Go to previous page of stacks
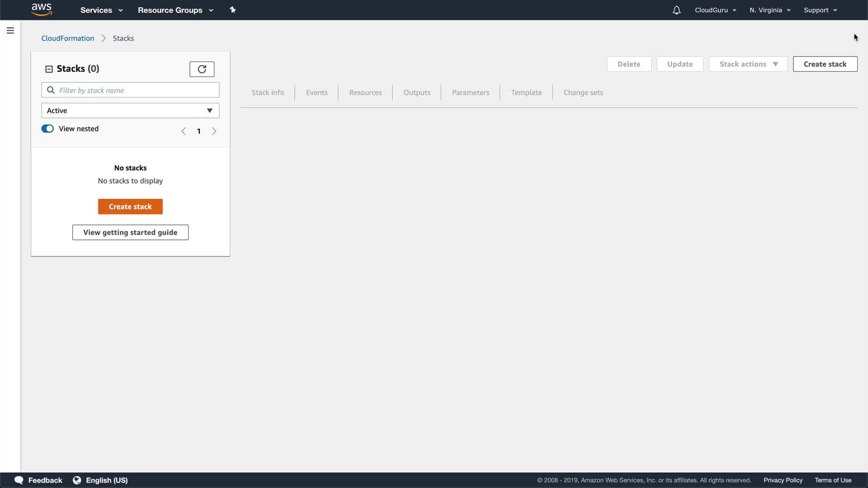 pyautogui.click(x=184, y=131)
